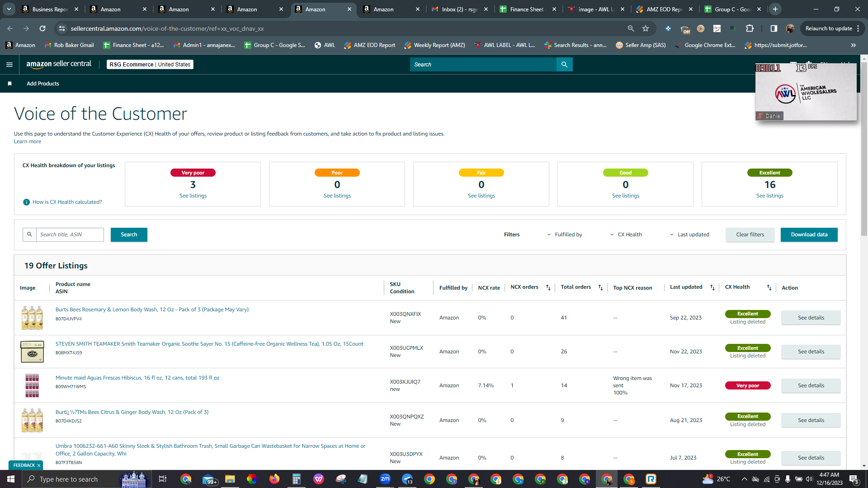Bookmark this page with the star icon

(646, 28)
